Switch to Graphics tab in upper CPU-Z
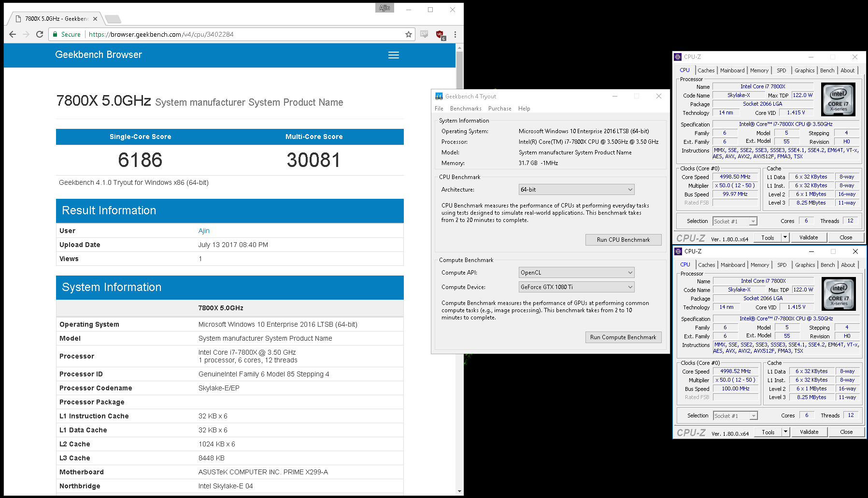Image resolution: width=868 pixels, height=498 pixels. coord(805,70)
